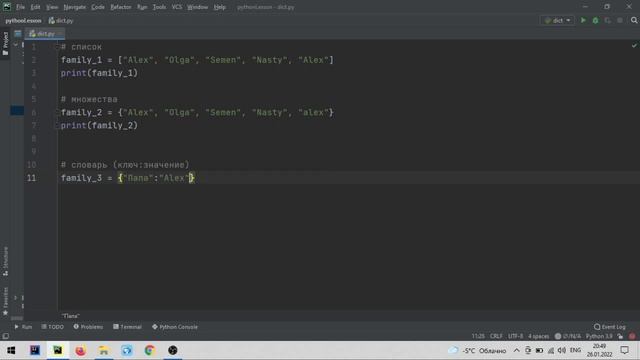Click on 'print(family_1)' code line
This screenshot has height=360, width=640.
pyautogui.click(x=99, y=73)
